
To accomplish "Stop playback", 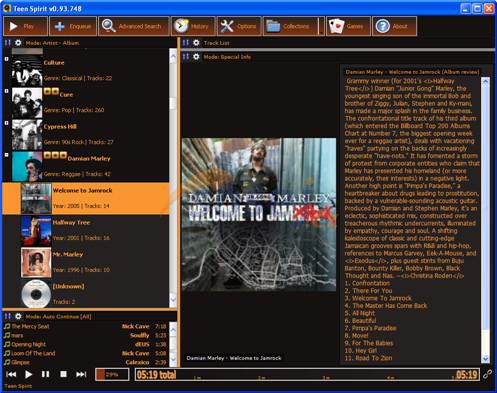I will [x=63, y=374].
